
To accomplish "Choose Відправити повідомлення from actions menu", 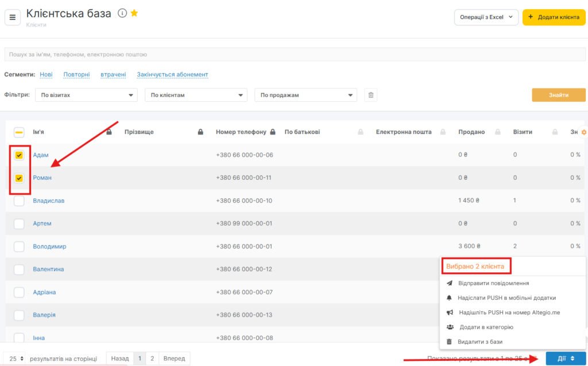I will [494, 283].
